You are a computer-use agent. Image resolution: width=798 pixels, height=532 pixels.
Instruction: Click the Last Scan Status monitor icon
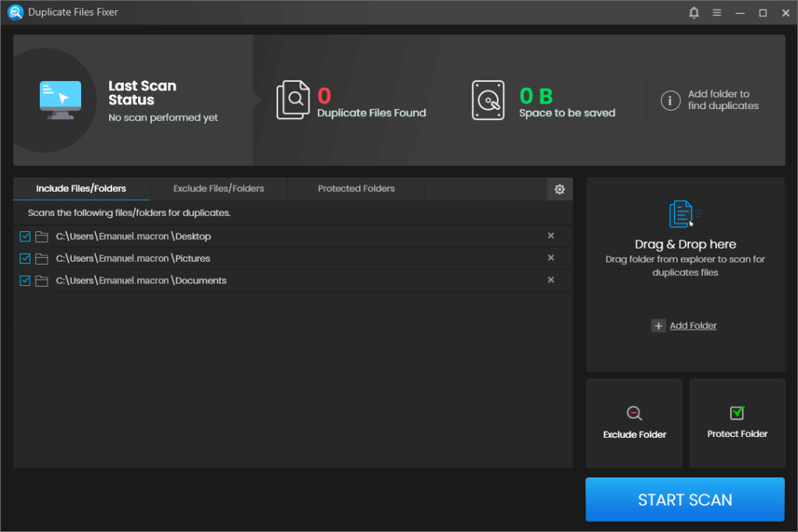[x=60, y=100]
